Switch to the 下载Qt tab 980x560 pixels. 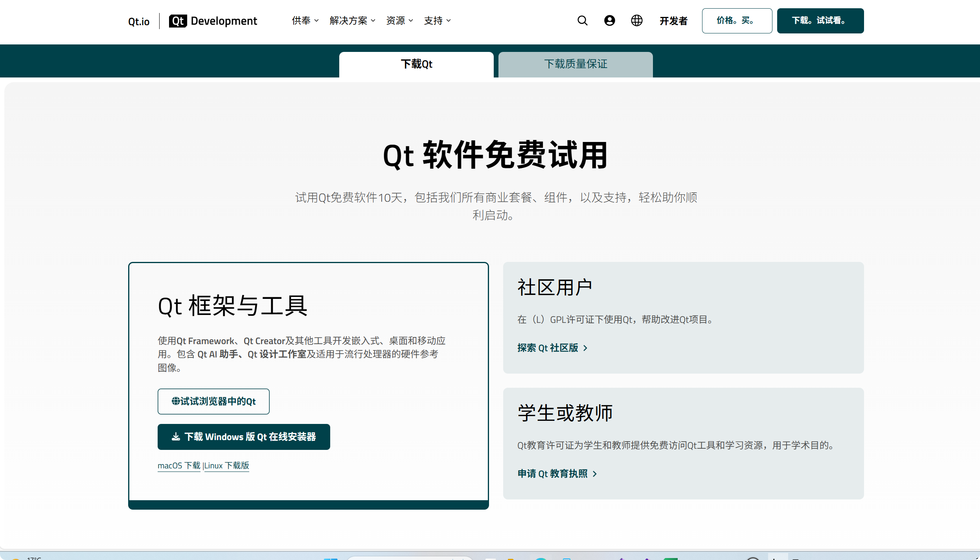pyautogui.click(x=416, y=64)
